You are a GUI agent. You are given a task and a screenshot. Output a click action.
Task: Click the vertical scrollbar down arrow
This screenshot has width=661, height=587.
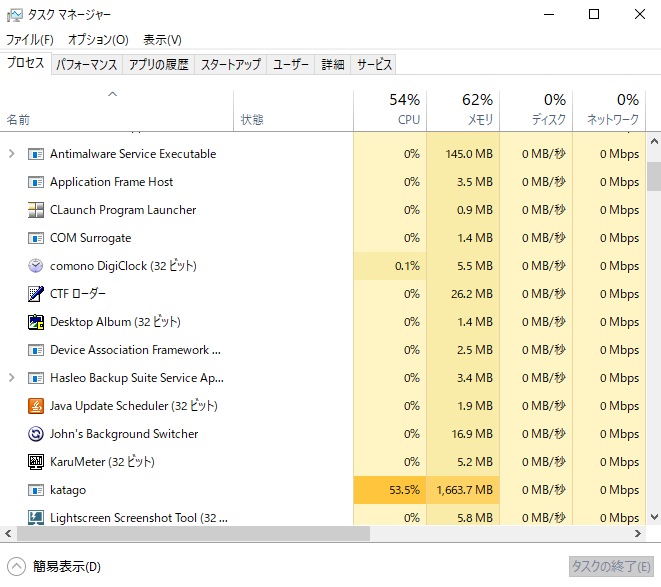(654, 517)
